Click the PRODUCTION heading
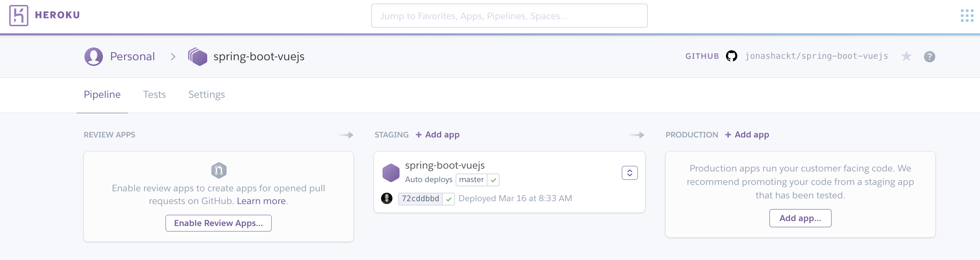 pyautogui.click(x=692, y=135)
